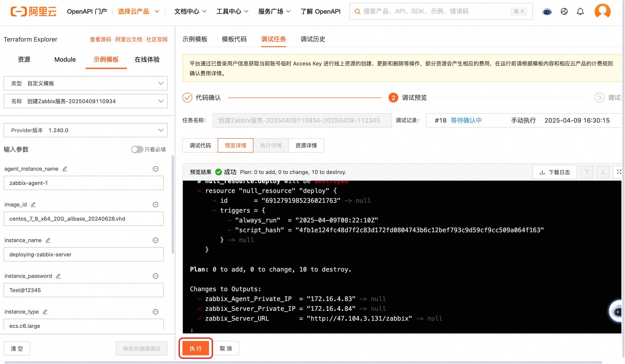Viewport: 625px width, 364px height.
Task: Click the 等待确认中 status text
Action: click(x=466, y=120)
